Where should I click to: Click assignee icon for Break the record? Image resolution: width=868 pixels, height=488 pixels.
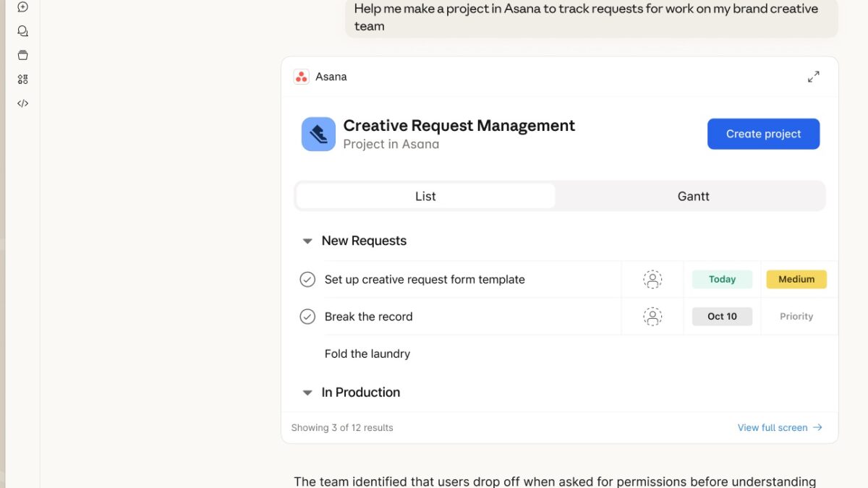[x=652, y=317]
